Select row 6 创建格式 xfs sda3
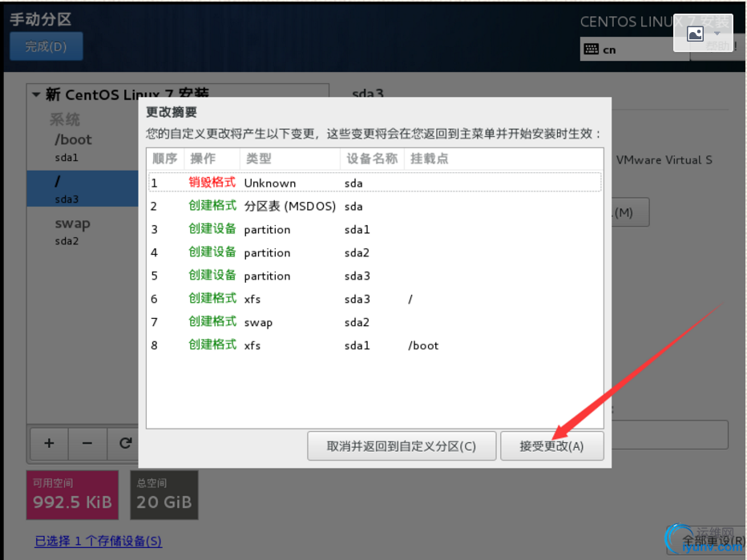Screen dimensions: 747x560 [375, 299]
